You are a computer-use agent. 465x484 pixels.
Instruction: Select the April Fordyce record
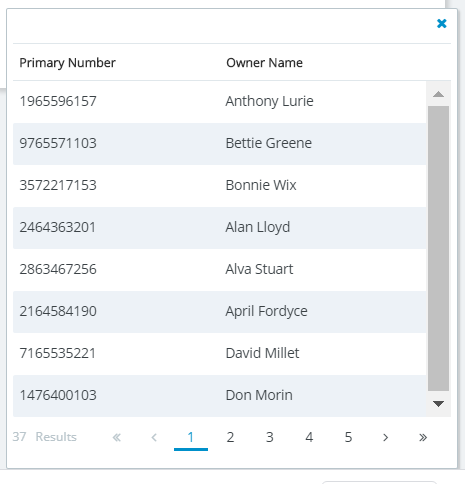pos(219,311)
